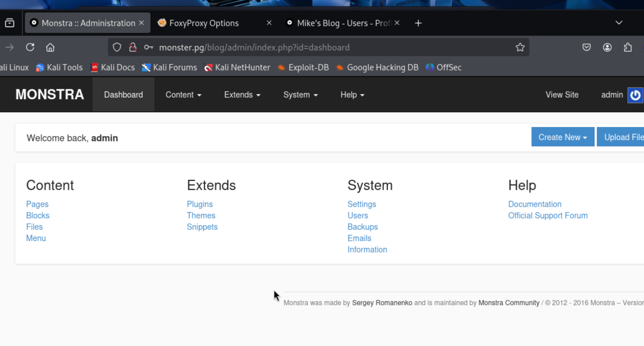Open a new tab with plus button
The image size is (644, 346).
pyautogui.click(x=418, y=23)
